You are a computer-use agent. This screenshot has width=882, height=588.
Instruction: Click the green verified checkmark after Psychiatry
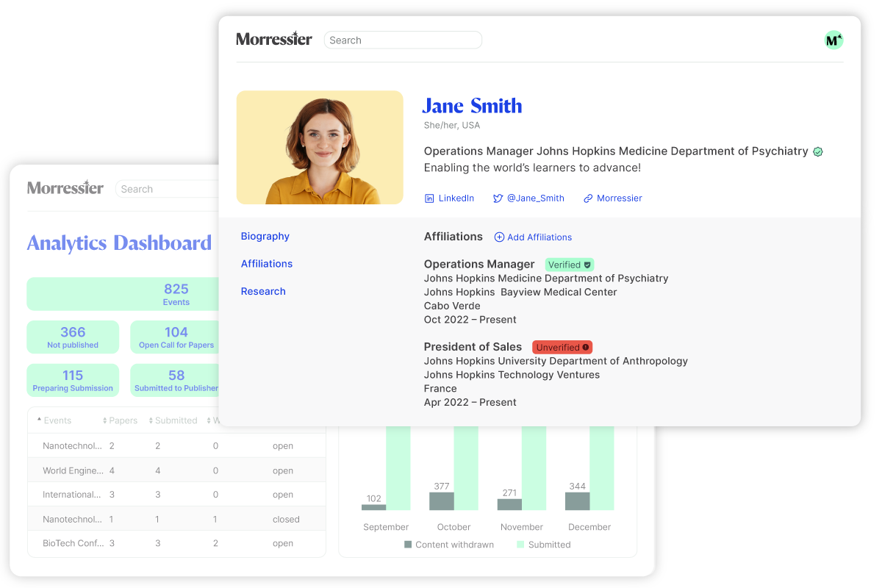point(818,151)
